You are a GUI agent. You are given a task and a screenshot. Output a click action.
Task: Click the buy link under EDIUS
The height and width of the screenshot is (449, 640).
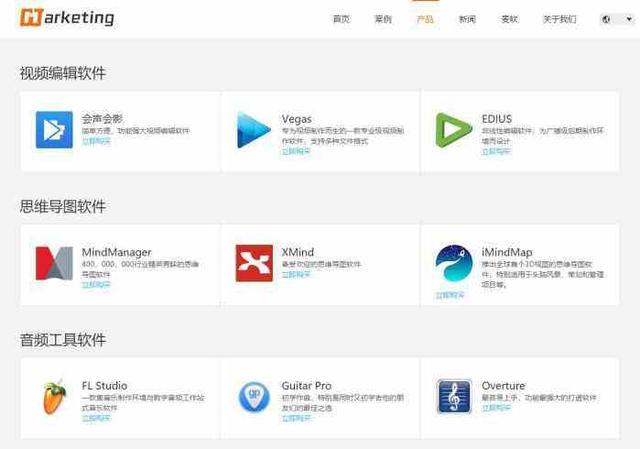point(496,151)
